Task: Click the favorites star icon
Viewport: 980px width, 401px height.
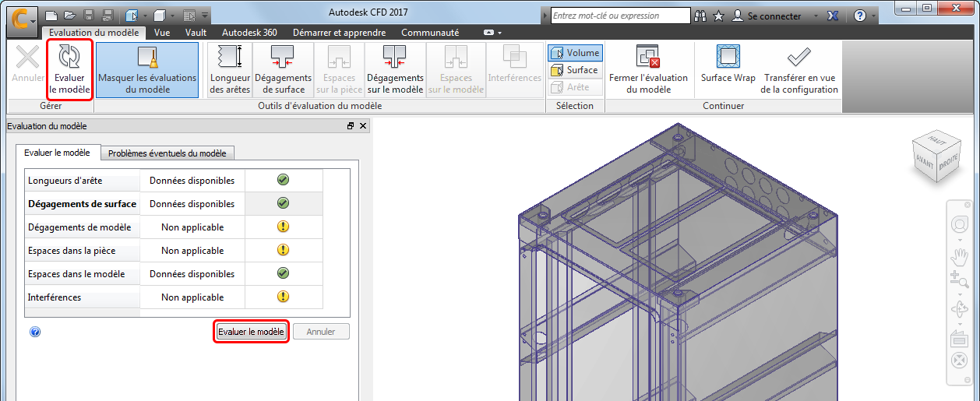Action: tap(717, 16)
